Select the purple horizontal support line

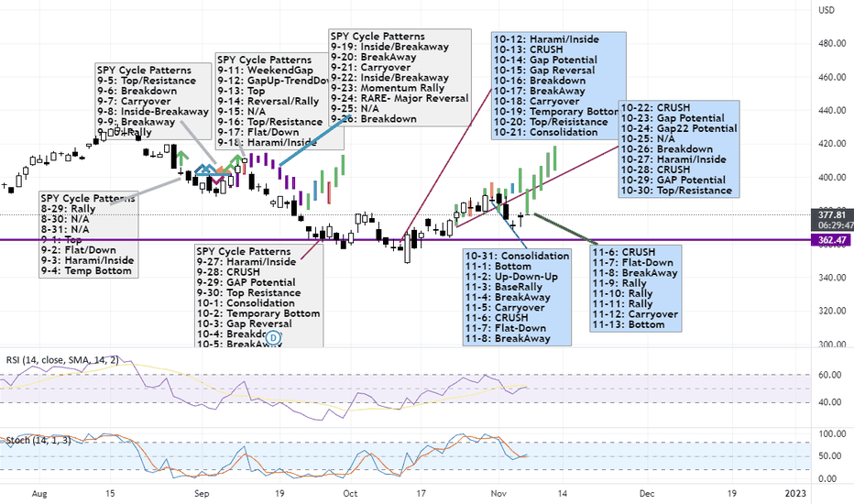405,240
